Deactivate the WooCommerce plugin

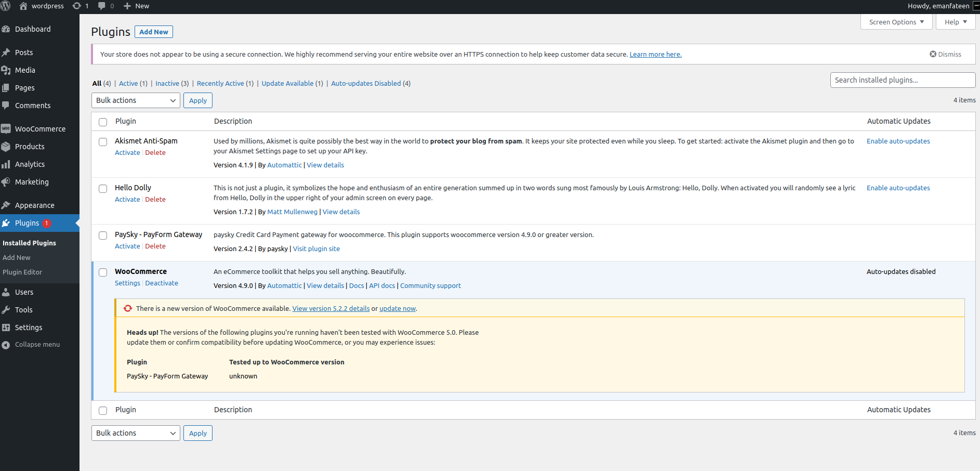[x=162, y=283]
